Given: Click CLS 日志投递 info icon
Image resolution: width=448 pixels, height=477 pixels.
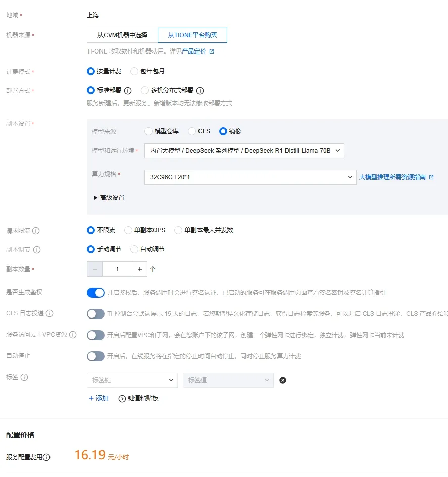Looking at the screenshot, I should [x=49, y=313].
